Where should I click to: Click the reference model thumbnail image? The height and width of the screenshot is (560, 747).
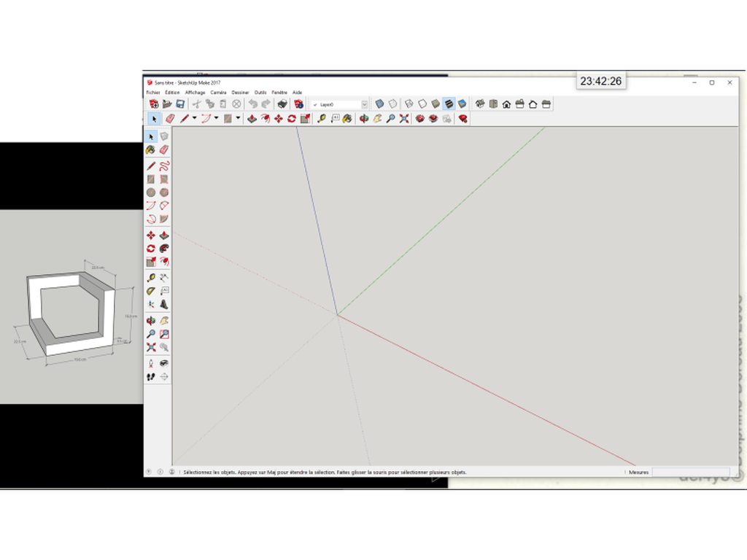tap(71, 307)
